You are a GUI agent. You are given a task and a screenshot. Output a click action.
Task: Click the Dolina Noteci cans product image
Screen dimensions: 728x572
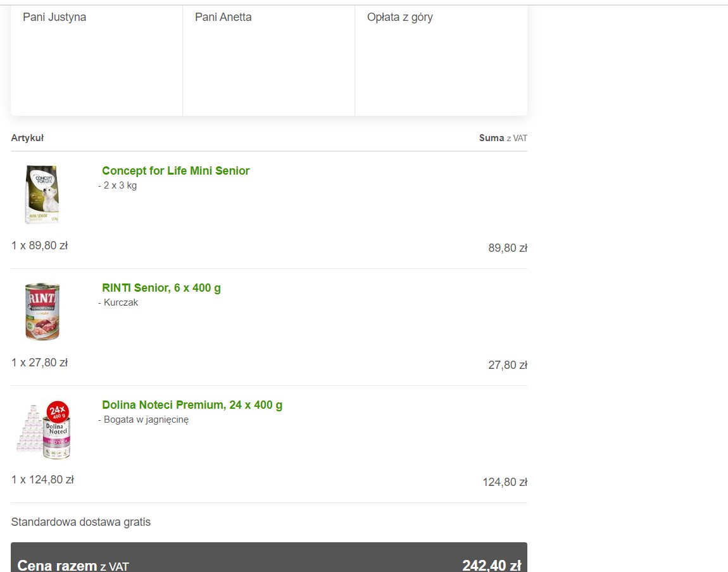(x=44, y=430)
